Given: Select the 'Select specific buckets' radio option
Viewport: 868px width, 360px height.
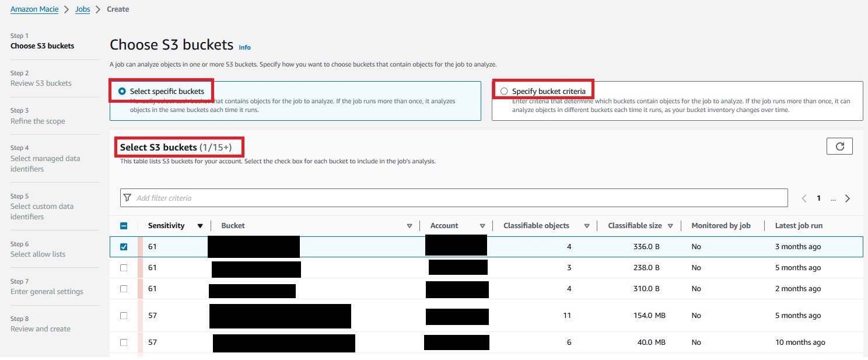Looking at the screenshot, I should point(122,91).
